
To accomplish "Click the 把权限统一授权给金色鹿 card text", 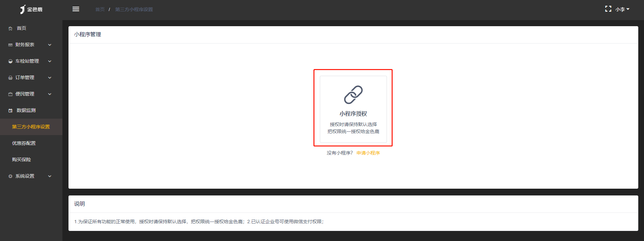I will (353, 131).
